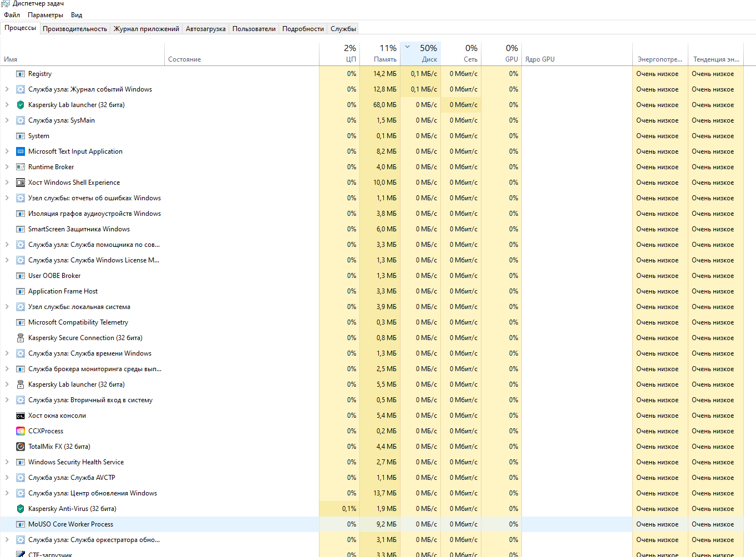Expand Служба узла: Журнал событий Windows
756x557 pixels.
7,89
